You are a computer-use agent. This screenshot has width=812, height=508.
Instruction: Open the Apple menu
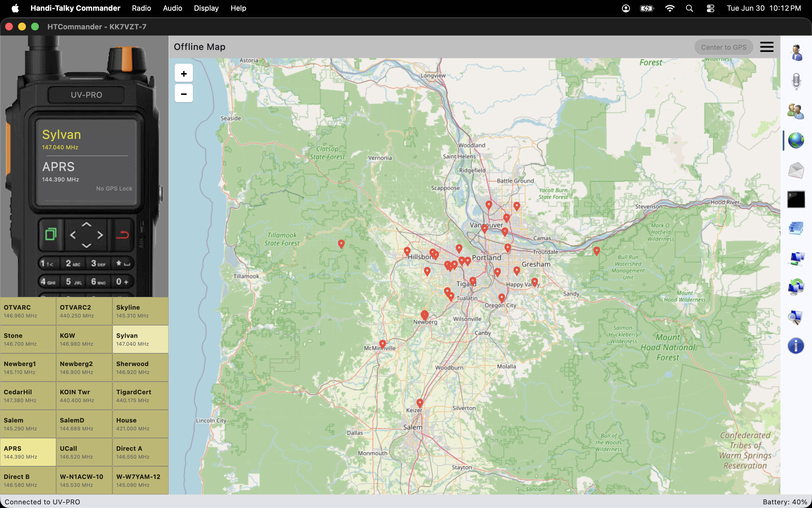tap(15, 8)
